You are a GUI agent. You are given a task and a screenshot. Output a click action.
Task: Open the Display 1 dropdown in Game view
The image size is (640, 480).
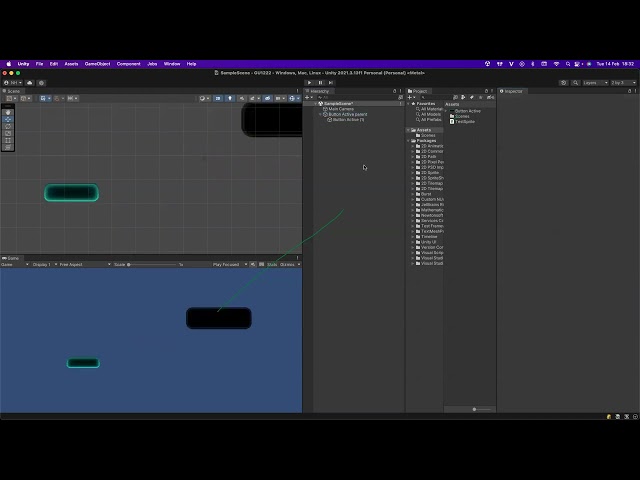(x=44, y=264)
